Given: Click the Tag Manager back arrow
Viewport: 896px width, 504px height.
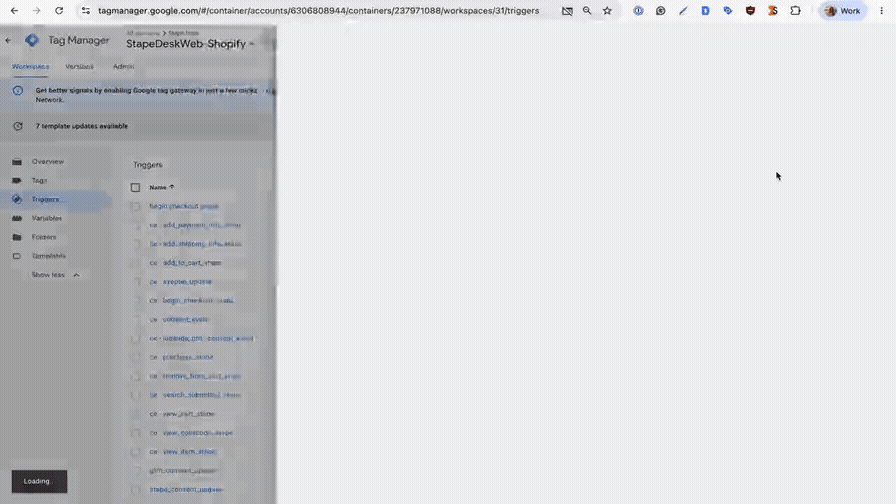Looking at the screenshot, I should [8, 41].
